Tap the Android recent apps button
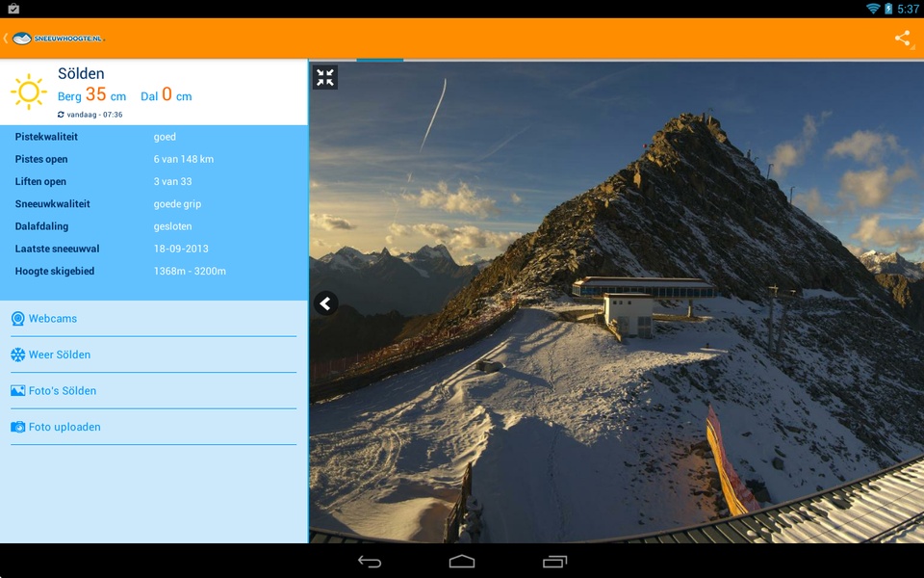This screenshot has width=924, height=578. (554, 562)
